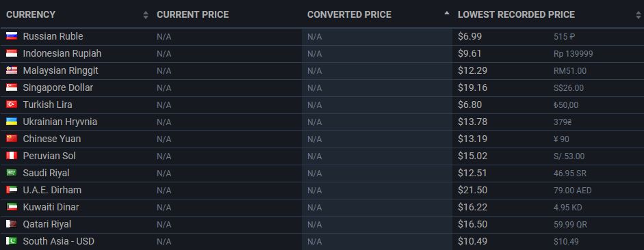Click the Lowest Recorded Price header text
Viewport: 644px width, 250px height.
(516, 14)
